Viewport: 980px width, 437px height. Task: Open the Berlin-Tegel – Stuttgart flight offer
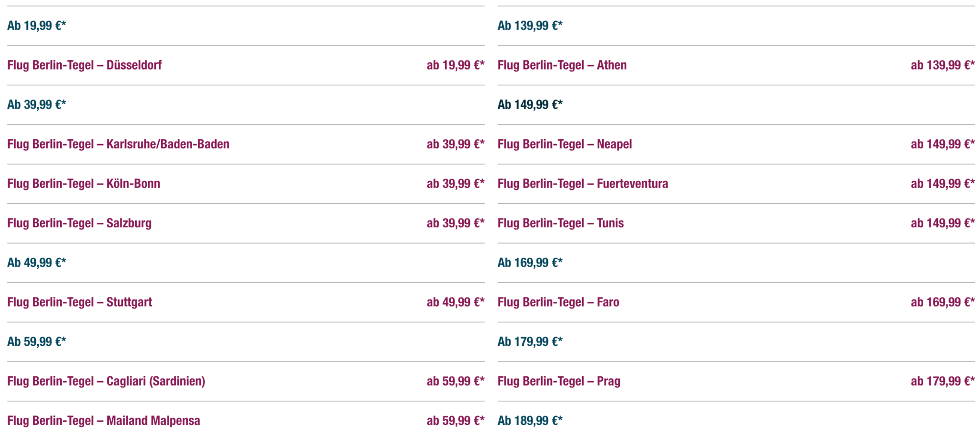79,302
